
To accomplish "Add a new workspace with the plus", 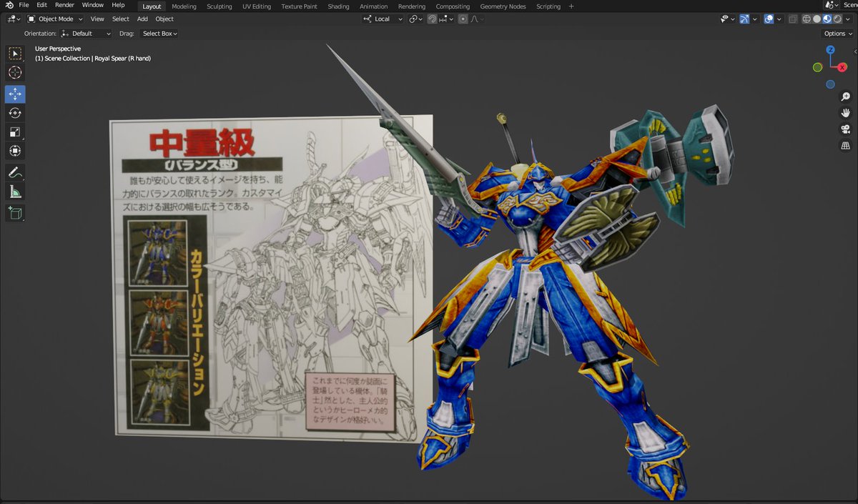I will coord(571,6).
